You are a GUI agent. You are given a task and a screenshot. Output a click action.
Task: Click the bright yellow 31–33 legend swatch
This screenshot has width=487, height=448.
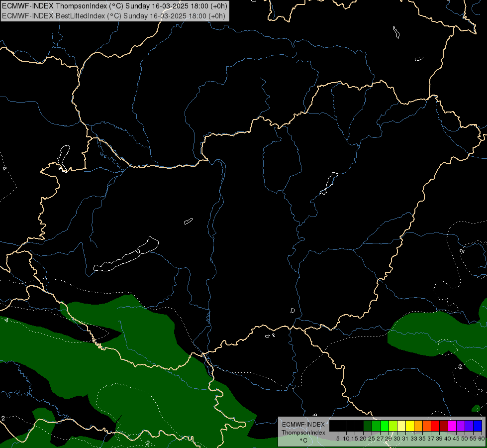410,426
